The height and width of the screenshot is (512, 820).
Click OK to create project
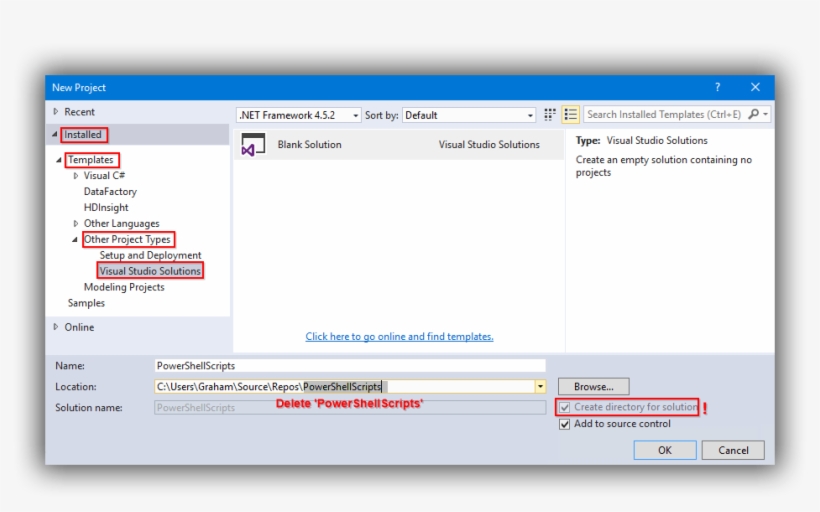pyautogui.click(x=665, y=450)
